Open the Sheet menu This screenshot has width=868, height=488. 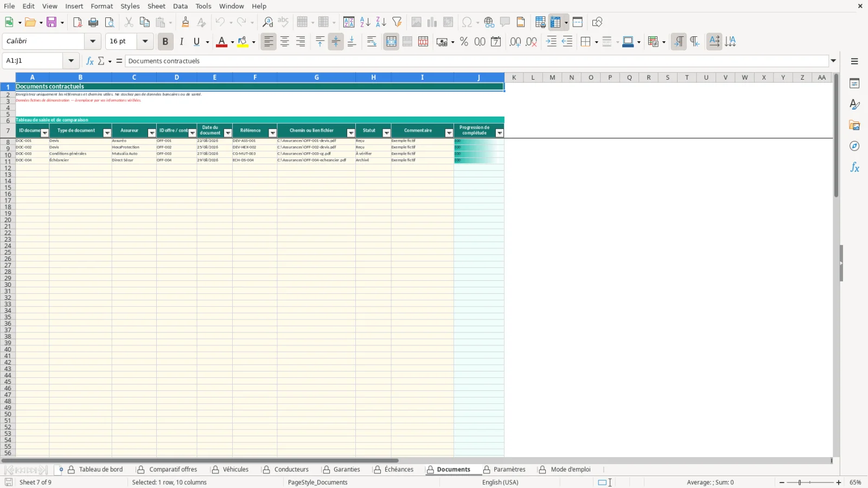tap(156, 6)
